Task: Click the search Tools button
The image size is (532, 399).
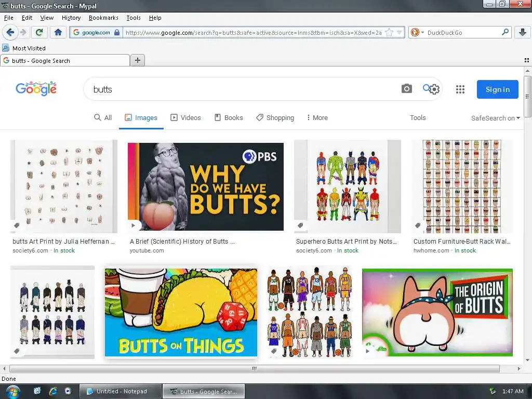Action: pos(418,117)
